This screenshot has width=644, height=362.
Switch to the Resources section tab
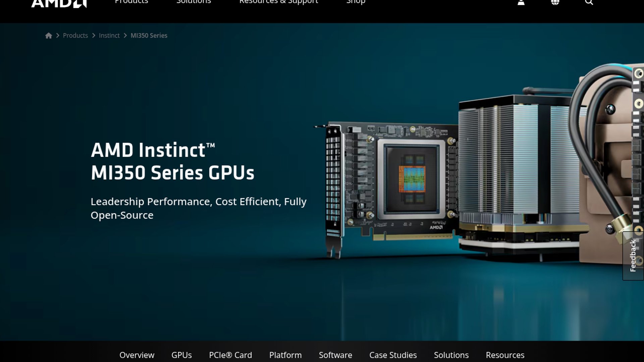505,355
